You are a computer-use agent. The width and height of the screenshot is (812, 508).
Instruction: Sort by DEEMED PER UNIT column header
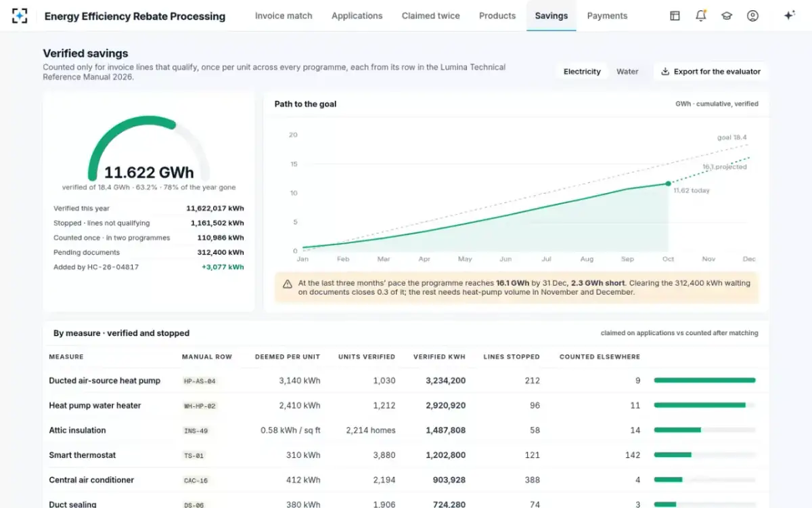click(x=288, y=357)
